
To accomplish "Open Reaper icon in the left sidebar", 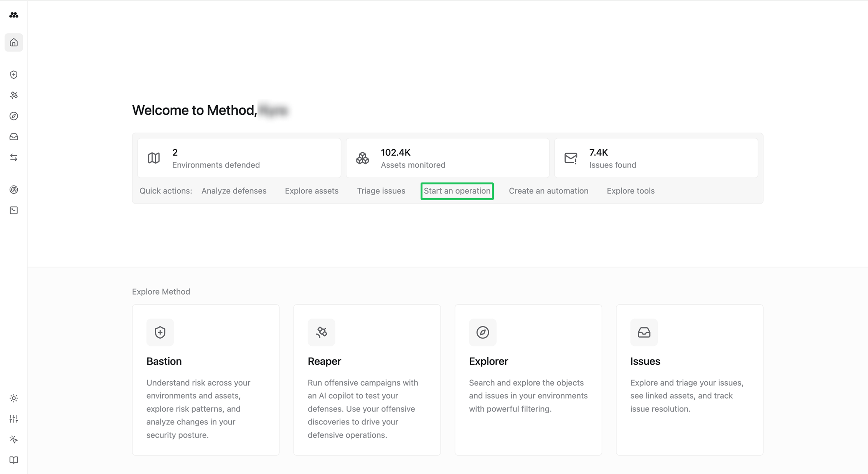I will pyautogui.click(x=14, y=95).
